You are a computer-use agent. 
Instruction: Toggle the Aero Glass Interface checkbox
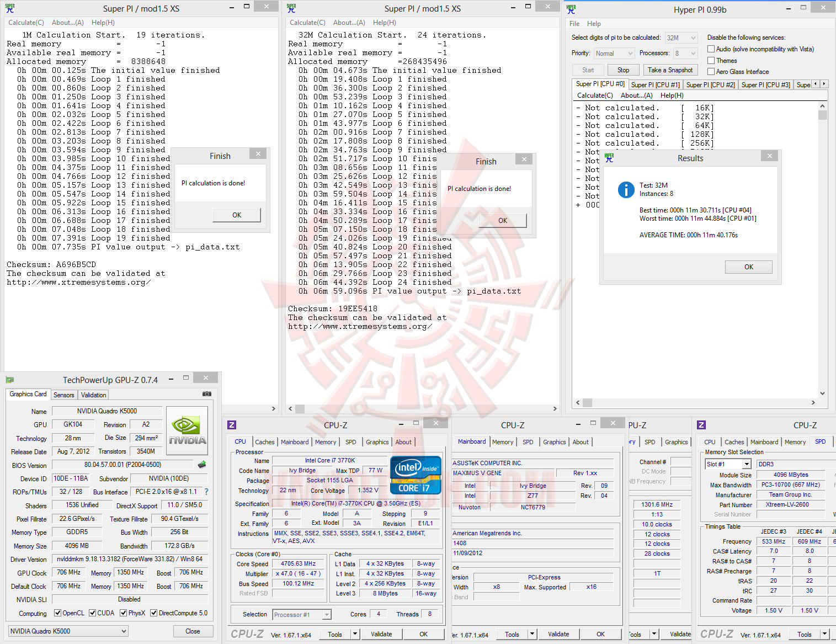711,71
